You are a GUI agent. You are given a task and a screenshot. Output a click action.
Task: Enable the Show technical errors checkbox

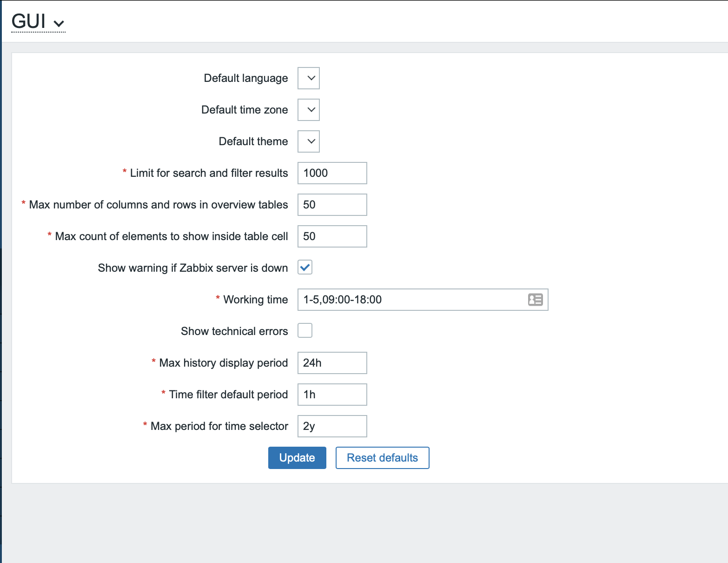(305, 331)
